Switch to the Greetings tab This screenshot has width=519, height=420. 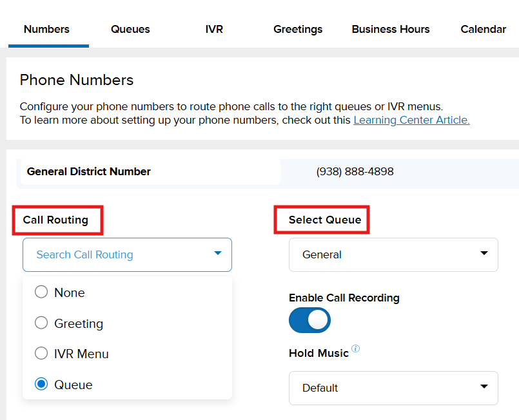point(297,29)
